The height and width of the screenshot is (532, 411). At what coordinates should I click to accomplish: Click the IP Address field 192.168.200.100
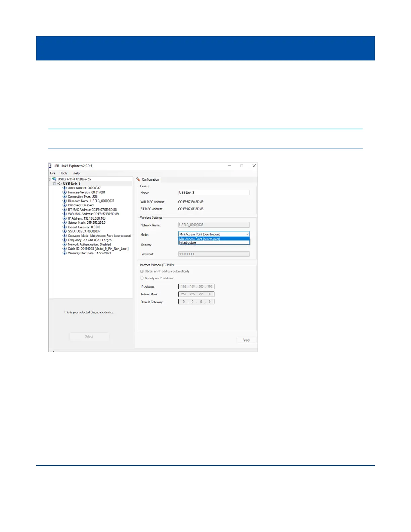[196, 286]
